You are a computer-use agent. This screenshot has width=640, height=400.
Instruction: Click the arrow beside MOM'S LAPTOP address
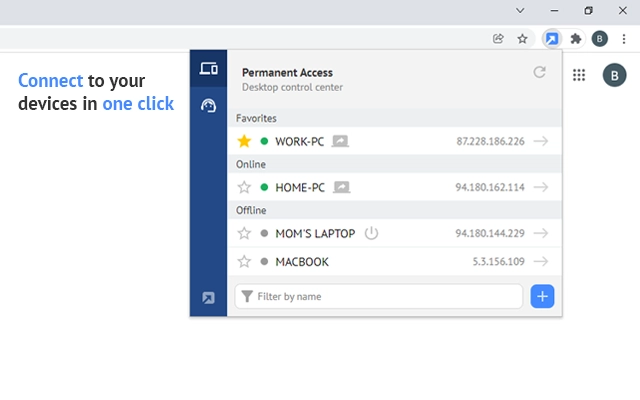(541, 233)
